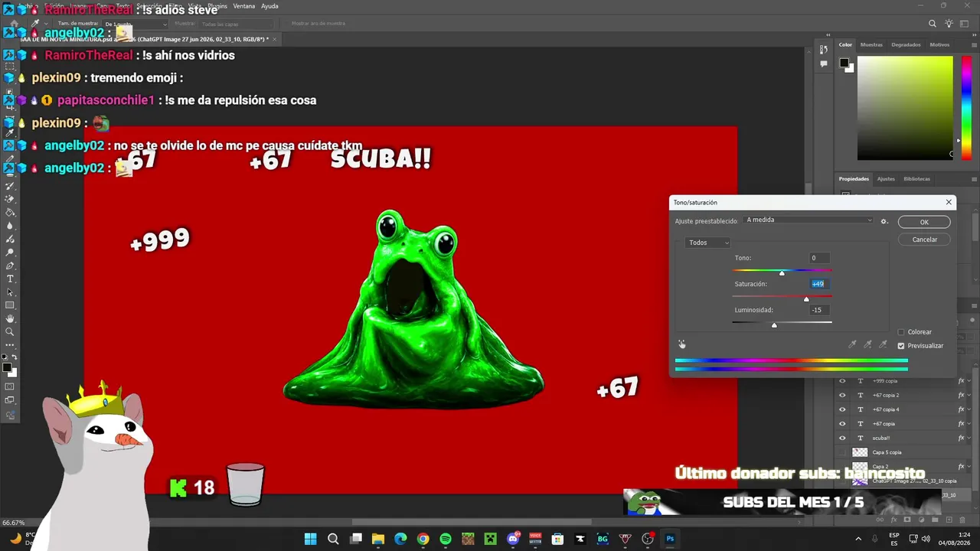Select the Paint Bucket tool
Screen dimensions: 980x551
click(x=10, y=213)
